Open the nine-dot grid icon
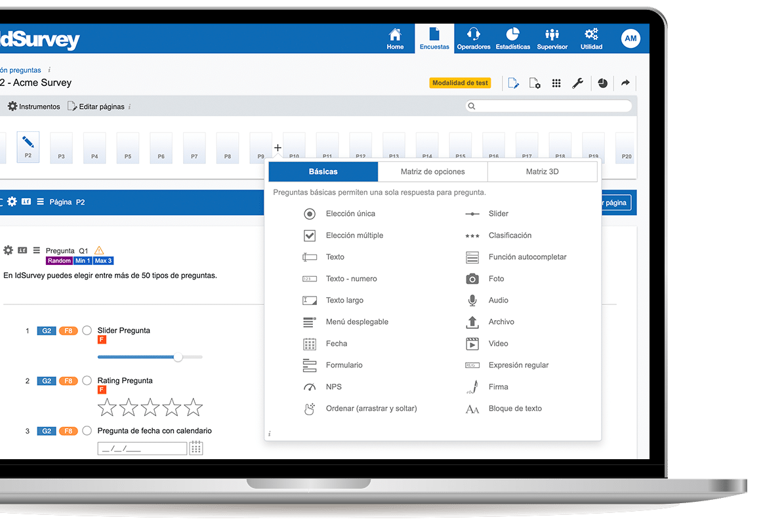This screenshot has width=763, height=532. pyautogui.click(x=556, y=83)
